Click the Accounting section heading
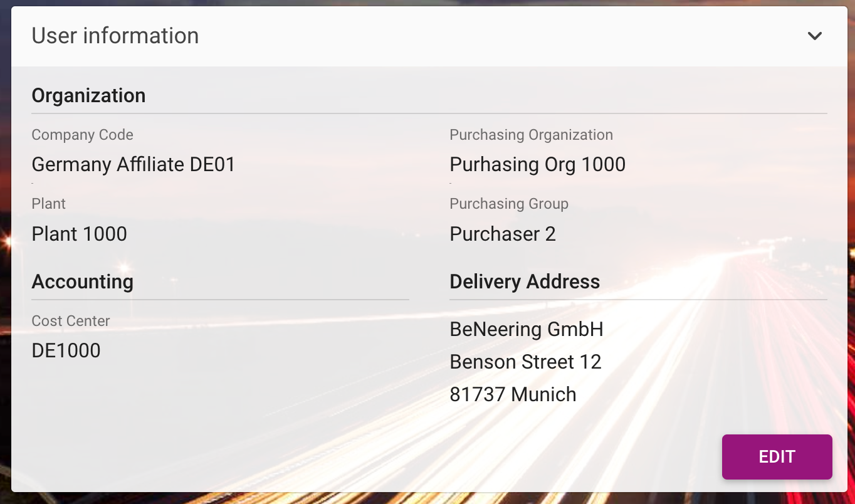This screenshot has height=504, width=855. point(82,281)
